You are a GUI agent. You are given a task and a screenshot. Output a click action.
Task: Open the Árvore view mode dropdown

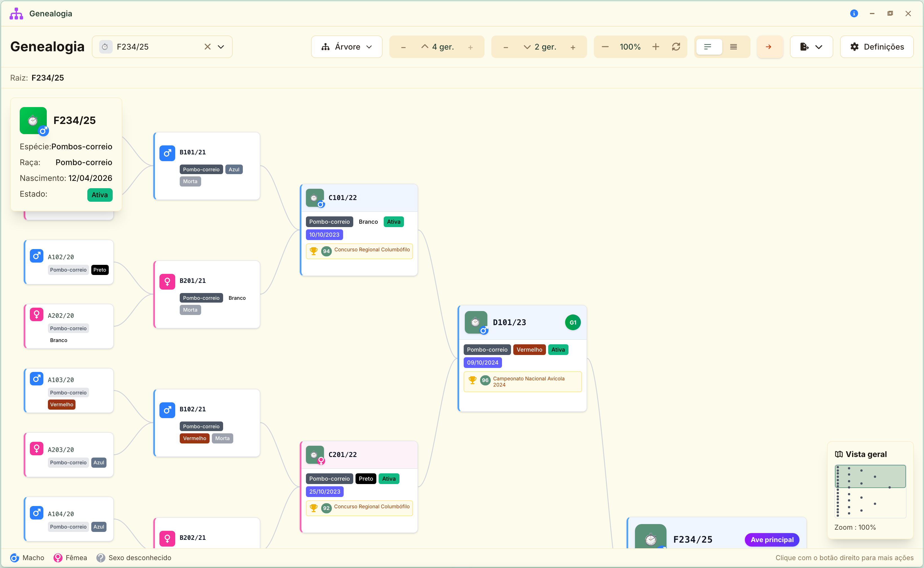[346, 46]
